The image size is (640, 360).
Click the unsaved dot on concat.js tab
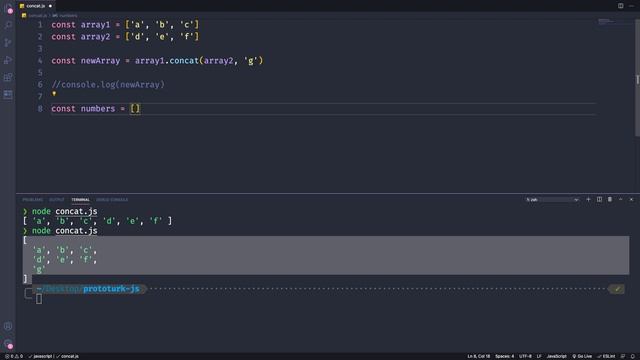click(50, 6)
